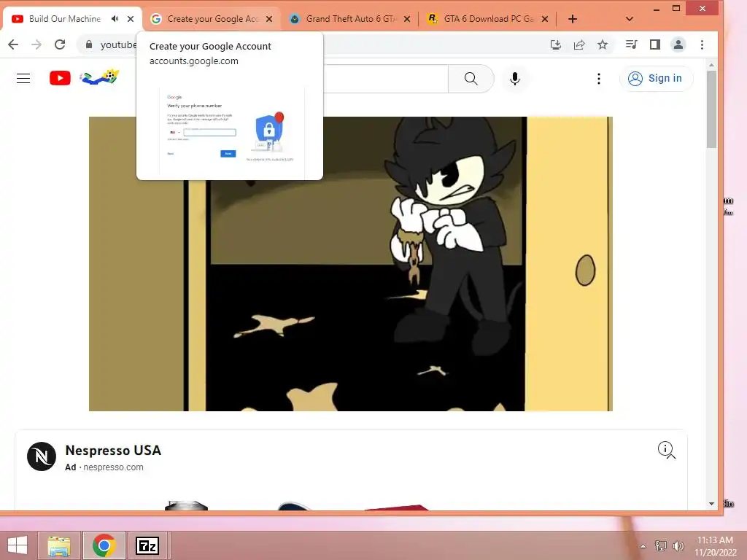Screen dimensions: 747x560
Task: Switch to Create your Google Account tab
Action: pos(212,19)
